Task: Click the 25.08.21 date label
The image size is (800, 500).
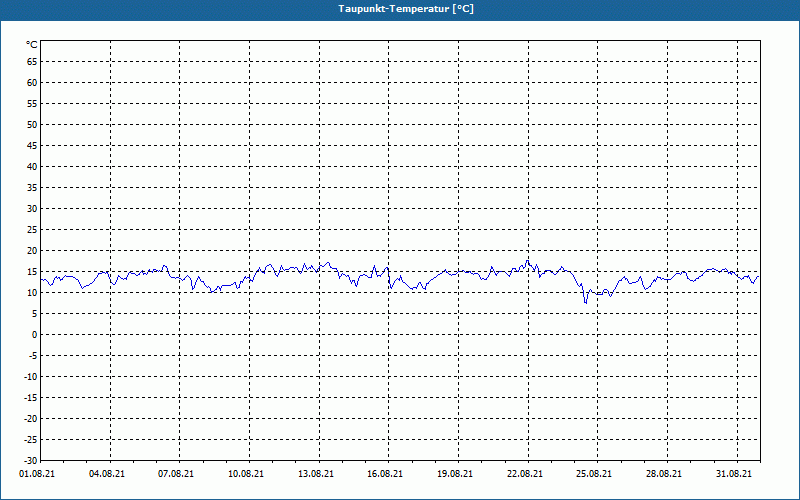Action: 594,473
